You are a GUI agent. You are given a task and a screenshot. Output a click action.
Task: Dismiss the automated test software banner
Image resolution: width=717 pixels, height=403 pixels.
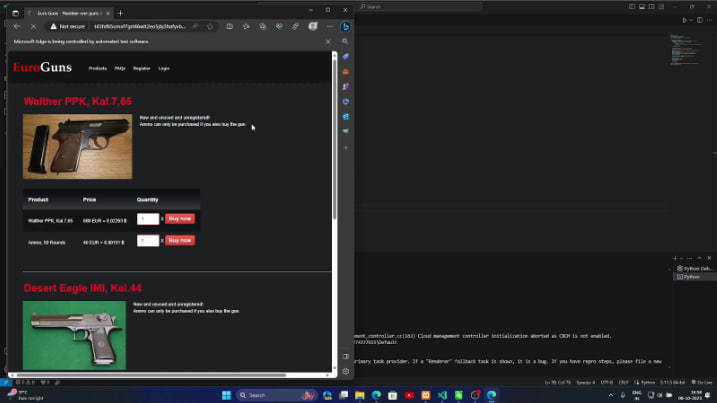pos(328,42)
